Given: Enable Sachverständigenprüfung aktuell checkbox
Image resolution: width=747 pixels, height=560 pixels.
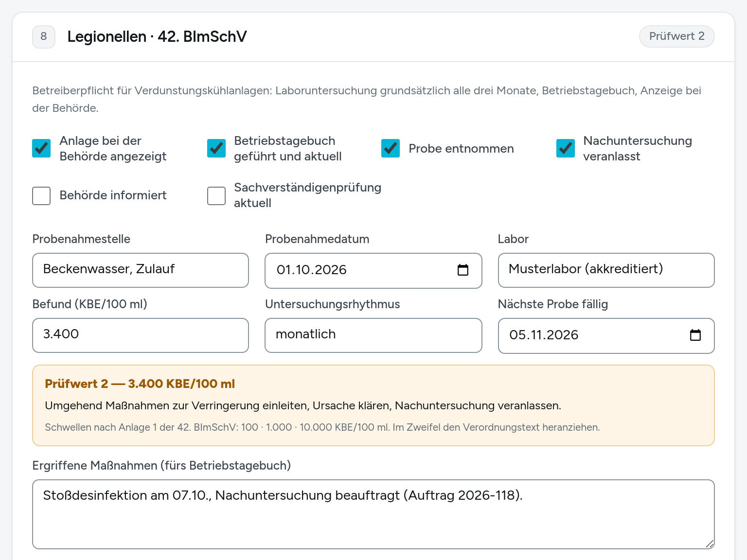Looking at the screenshot, I should click(x=216, y=196).
